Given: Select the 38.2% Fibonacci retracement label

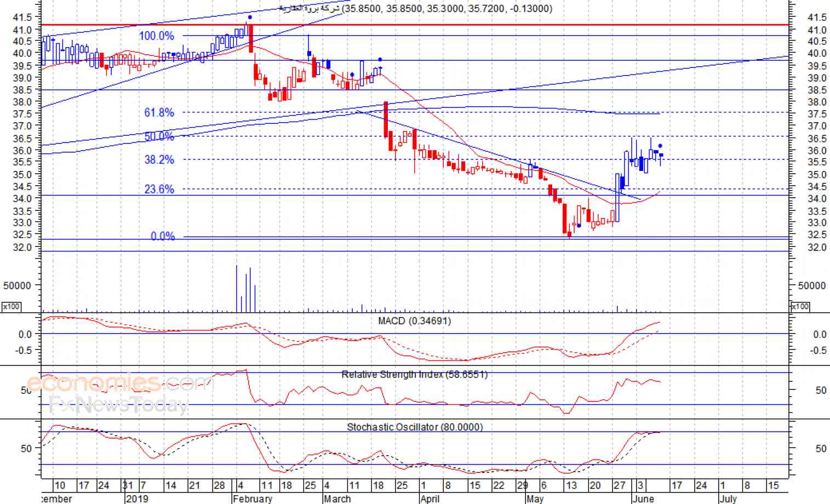Looking at the screenshot, I should tap(159, 159).
